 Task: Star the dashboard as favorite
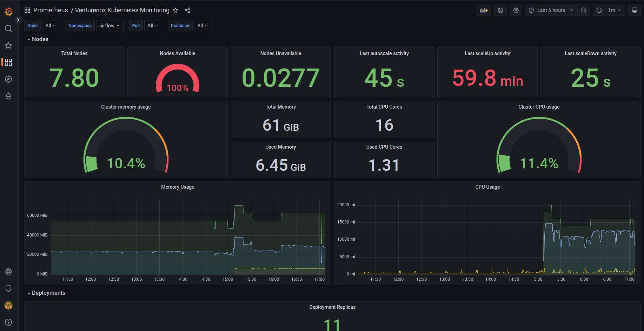tap(175, 11)
